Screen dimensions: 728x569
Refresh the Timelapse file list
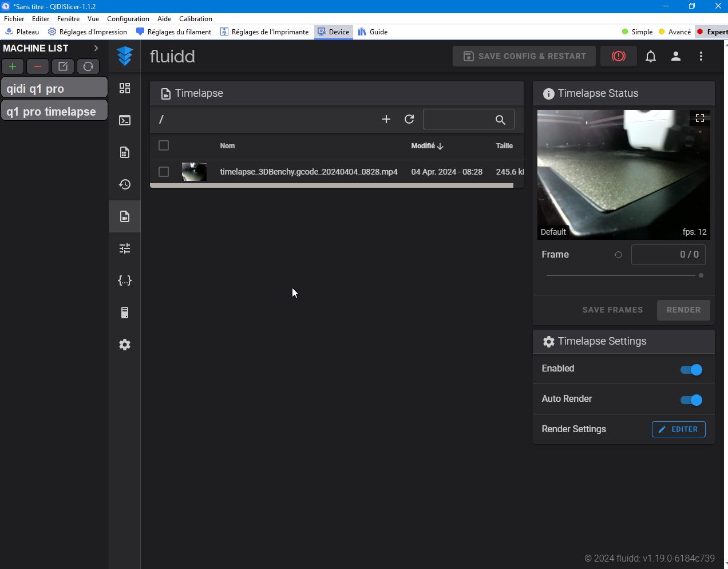[x=409, y=119]
